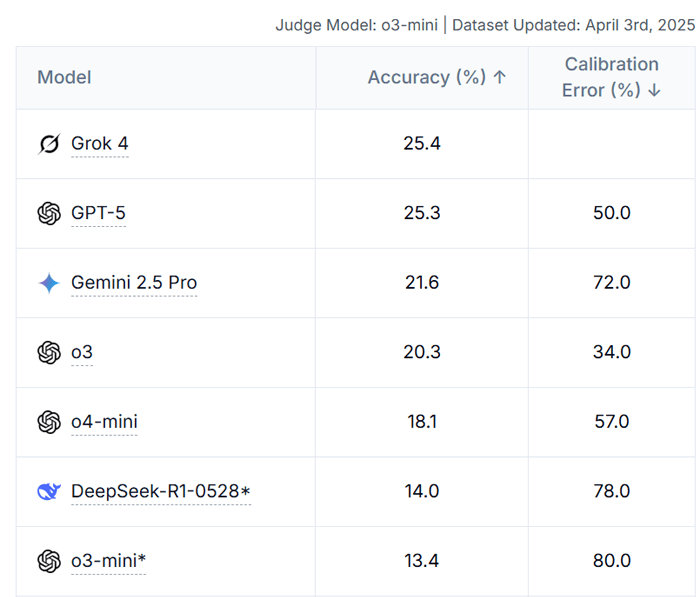Click the OpenAI logo beside o3
700x597 pixels.
coord(49,352)
